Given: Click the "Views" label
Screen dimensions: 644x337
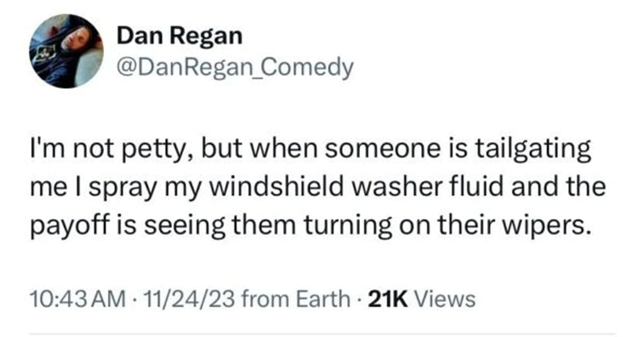Looking at the screenshot, I should pyautogui.click(x=445, y=299).
